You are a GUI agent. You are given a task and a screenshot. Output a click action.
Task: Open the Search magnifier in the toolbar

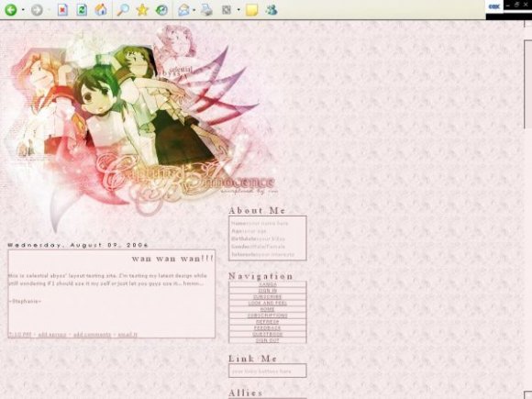pyautogui.click(x=123, y=10)
